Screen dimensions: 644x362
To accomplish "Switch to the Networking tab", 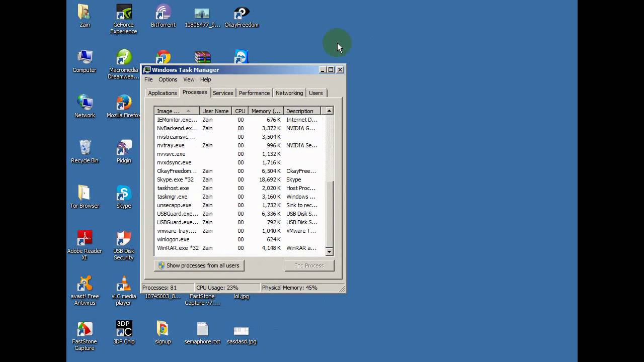I will point(289,93).
